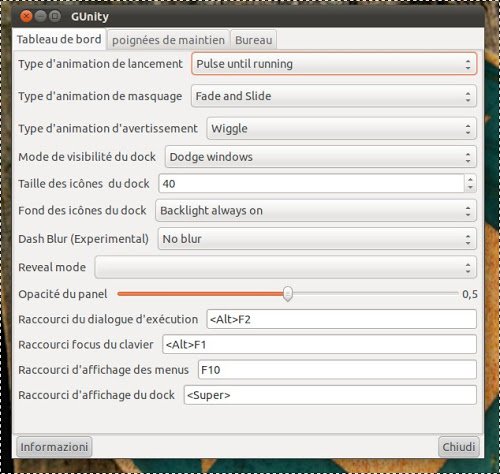This screenshot has width=500, height=474.
Task: Close the GUnity window with red button
Action: click(26, 16)
